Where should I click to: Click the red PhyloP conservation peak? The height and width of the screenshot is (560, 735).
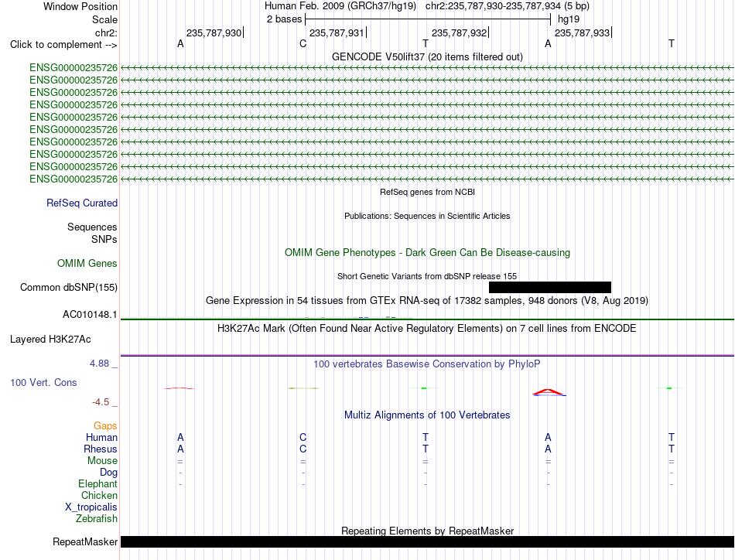coord(549,393)
